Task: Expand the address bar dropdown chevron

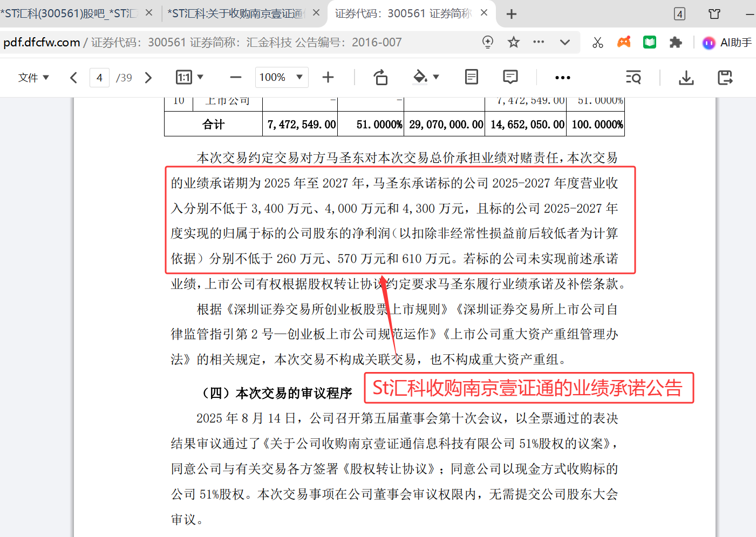Action: pos(565,42)
